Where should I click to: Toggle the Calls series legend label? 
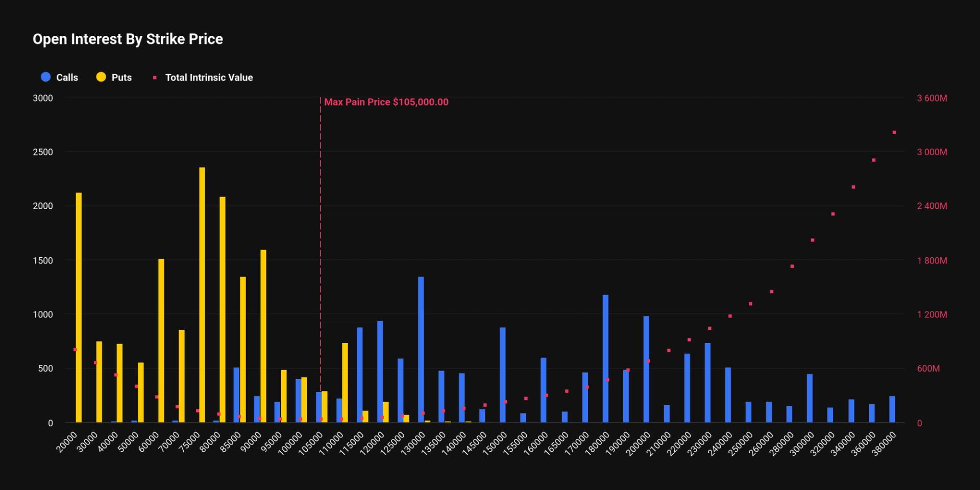point(67,78)
